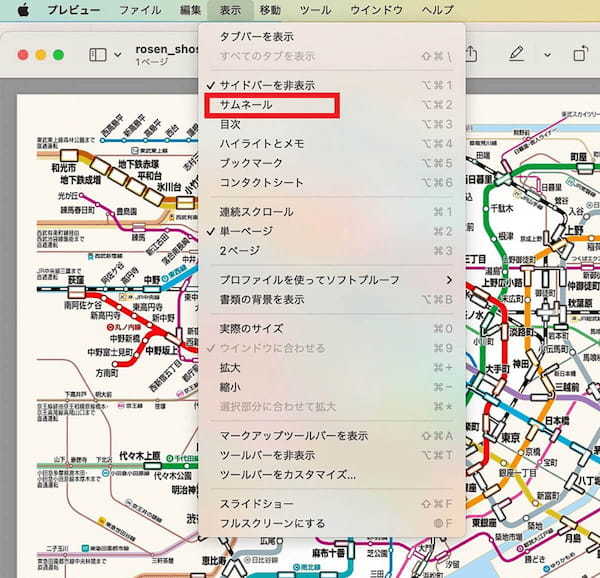The width and height of the screenshot is (600, 578).
Task: Click the red close window button
Action: click(x=23, y=55)
